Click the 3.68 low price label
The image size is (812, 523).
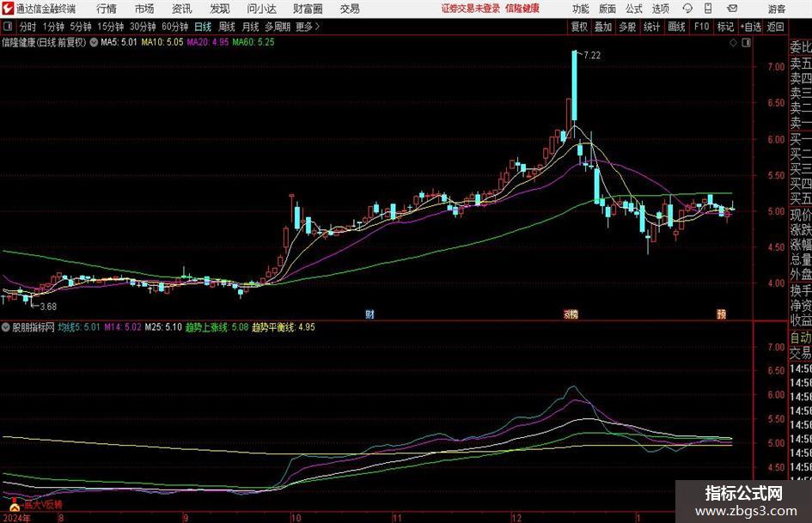tap(48, 307)
